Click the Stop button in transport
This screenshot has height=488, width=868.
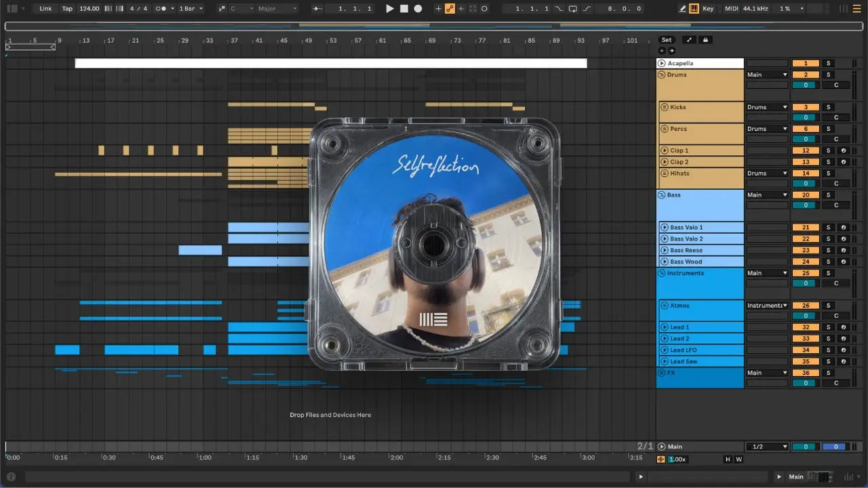point(403,9)
